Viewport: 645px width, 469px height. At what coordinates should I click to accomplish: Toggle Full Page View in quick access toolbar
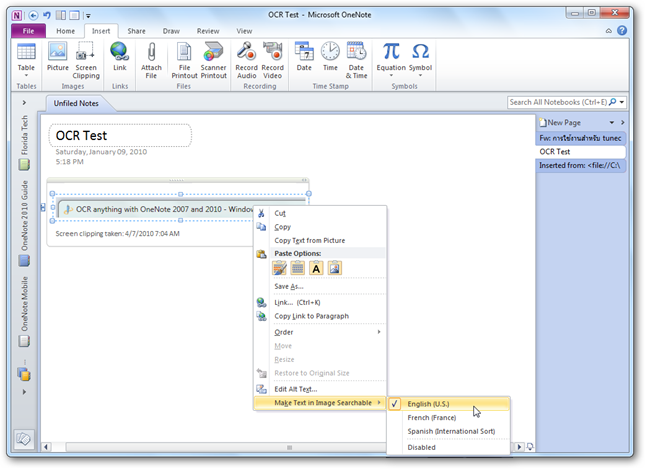[x=74, y=16]
